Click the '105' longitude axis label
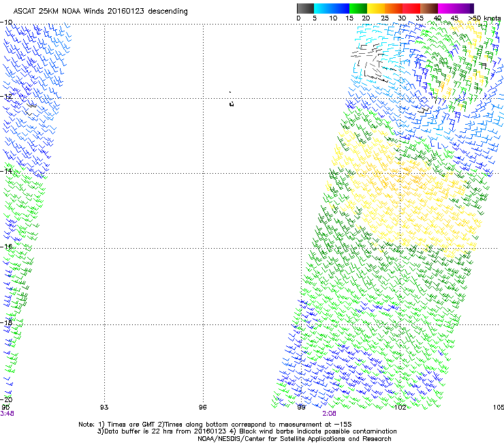The image size is (504, 443). [x=499, y=408]
